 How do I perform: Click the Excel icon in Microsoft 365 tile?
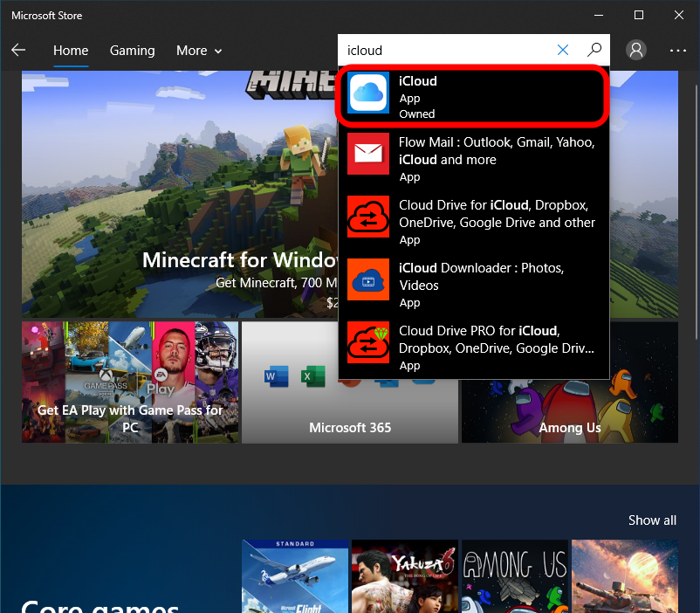(313, 376)
